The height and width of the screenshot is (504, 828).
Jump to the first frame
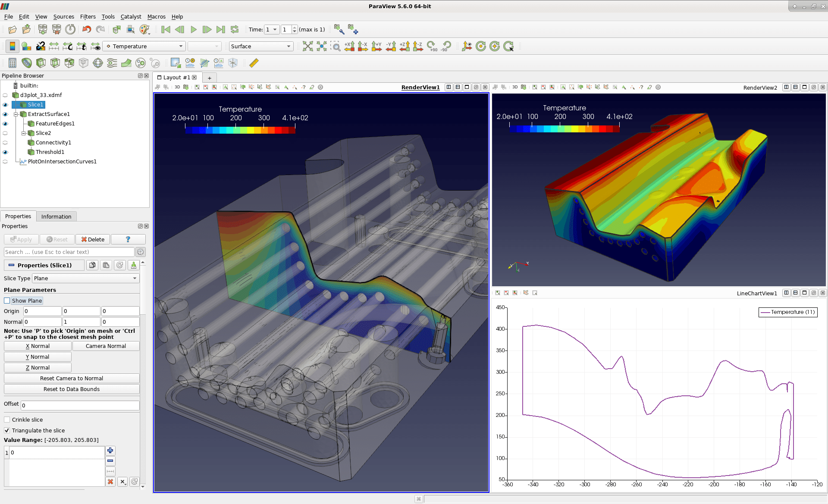[x=166, y=30]
